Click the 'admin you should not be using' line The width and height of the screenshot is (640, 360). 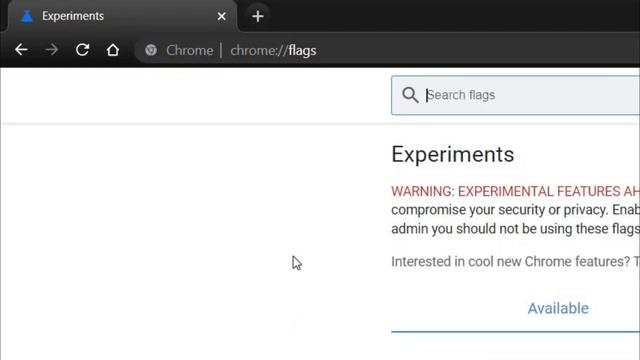click(515, 229)
